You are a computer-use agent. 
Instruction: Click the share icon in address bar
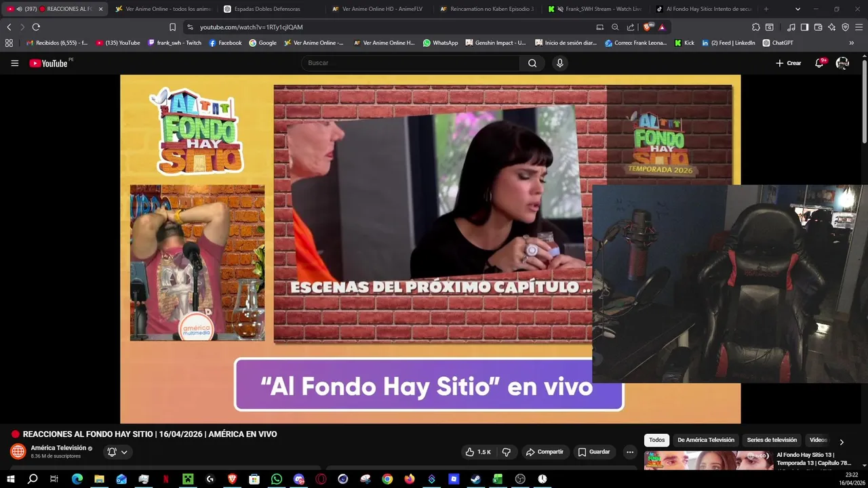click(x=631, y=27)
